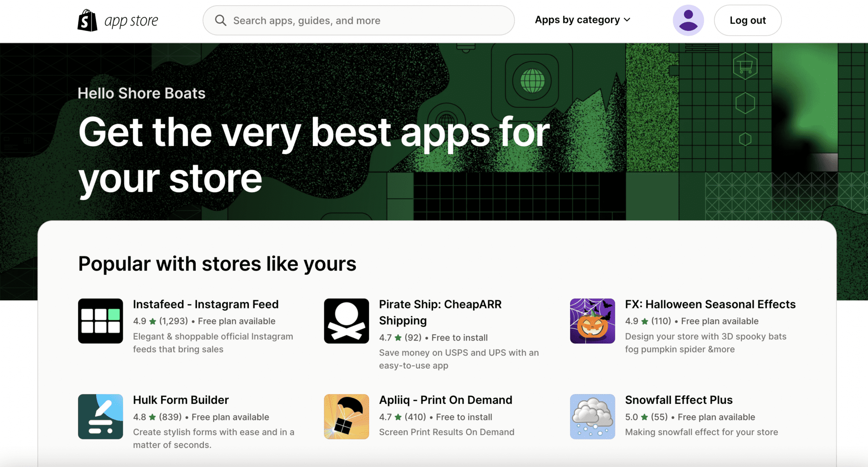
Task: Expand the Apps by category dropdown
Action: [577, 20]
